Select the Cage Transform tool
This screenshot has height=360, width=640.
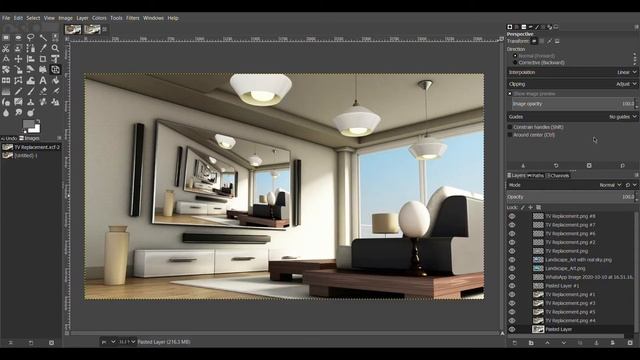pyautogui.click(x=18, y=80)
